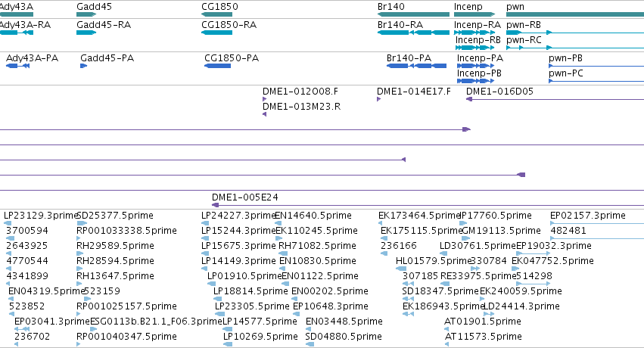644x348 pixels.
Task: Select EST LP01910.5prime
Action: [244, 276]
